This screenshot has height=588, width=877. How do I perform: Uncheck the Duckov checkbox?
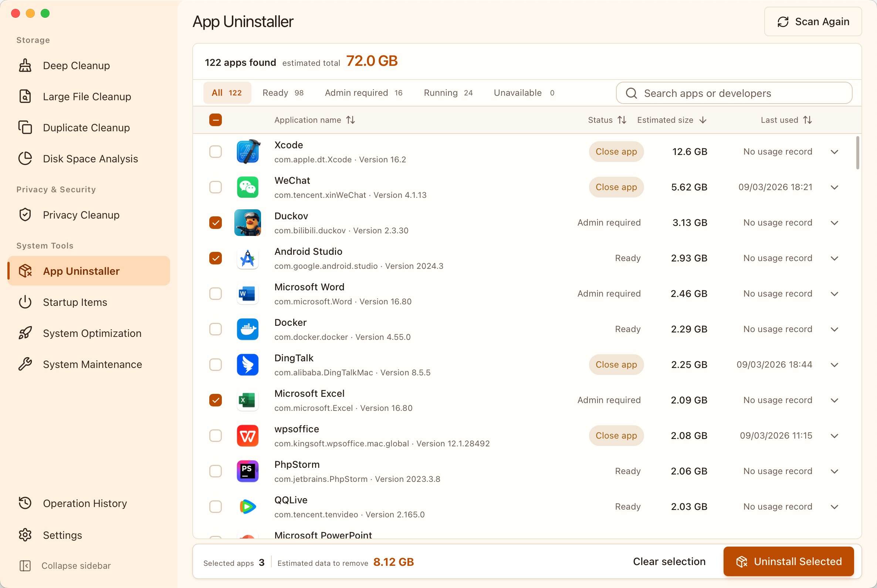pyautogui.click(x=216, y=223)
